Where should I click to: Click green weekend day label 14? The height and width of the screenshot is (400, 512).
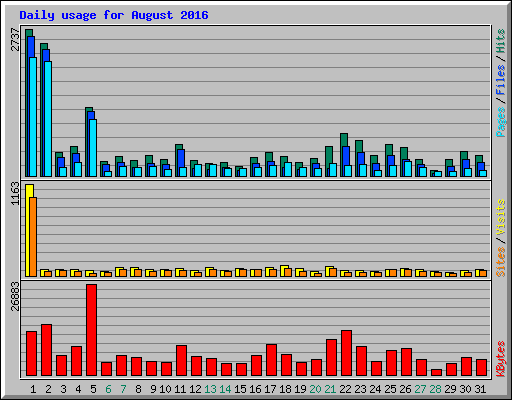225,389
